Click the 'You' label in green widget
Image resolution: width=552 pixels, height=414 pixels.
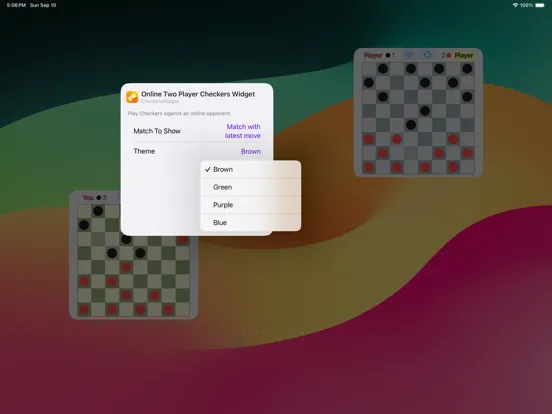pos(88,197)
